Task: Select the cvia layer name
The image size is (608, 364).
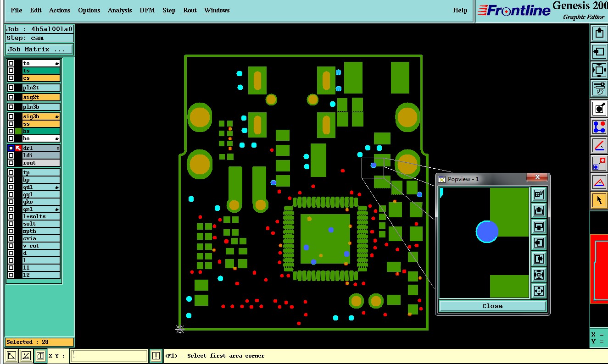Action: (x=41, y=238)
